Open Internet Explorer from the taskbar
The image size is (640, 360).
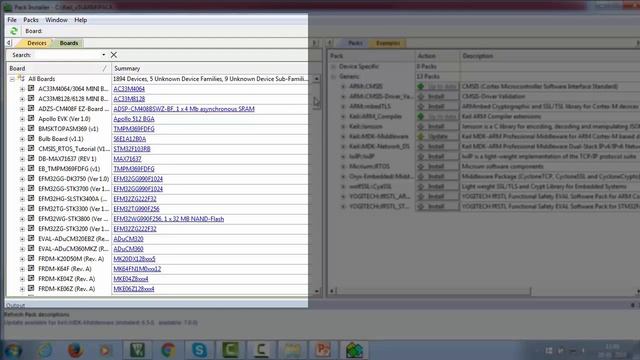44,350
